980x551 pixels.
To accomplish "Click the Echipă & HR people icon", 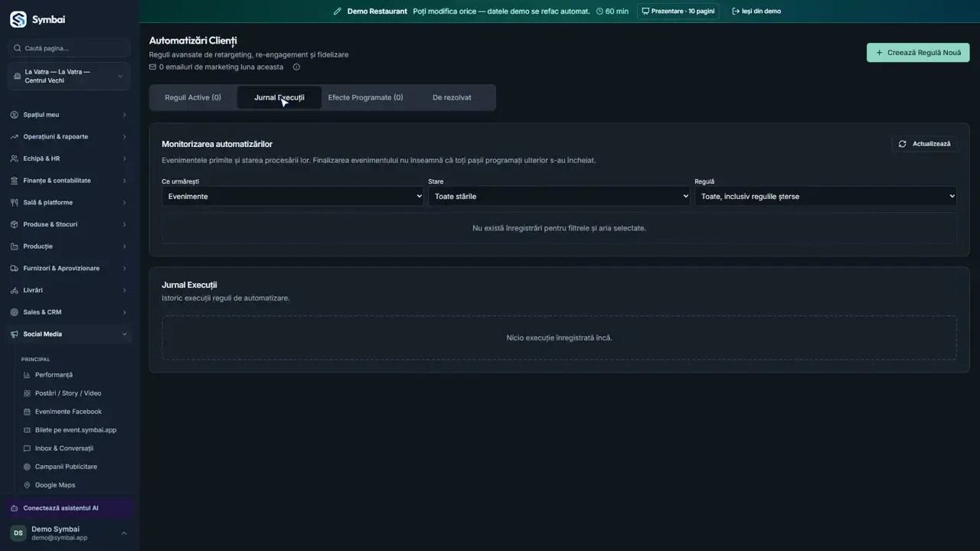I will (x=15, y=158).
